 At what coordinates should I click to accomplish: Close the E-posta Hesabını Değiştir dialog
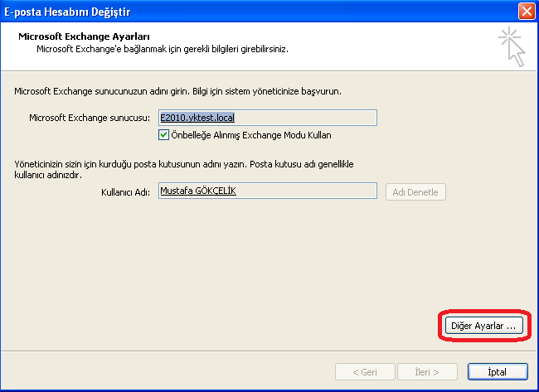tap(525, 12)
